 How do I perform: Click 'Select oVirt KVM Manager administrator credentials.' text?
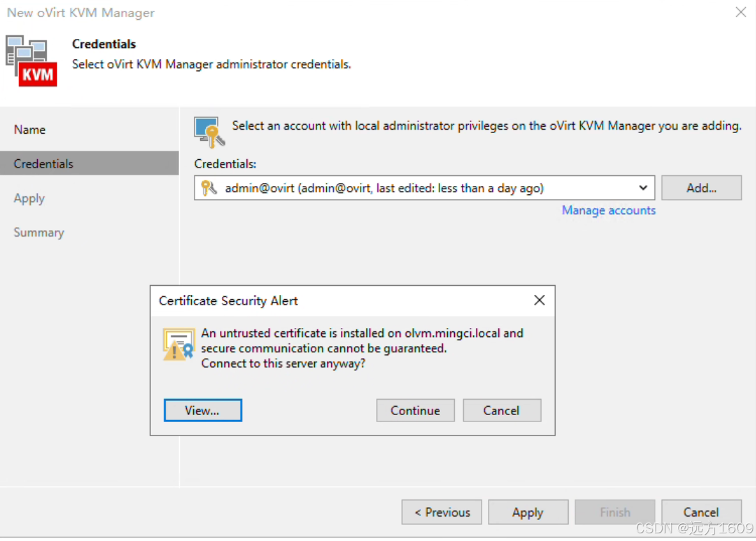point(211,64)
